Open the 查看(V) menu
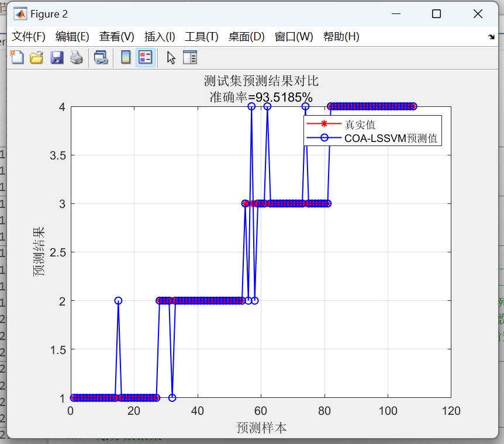This screenshot has width=504, height=444. [x=117, y=36]
